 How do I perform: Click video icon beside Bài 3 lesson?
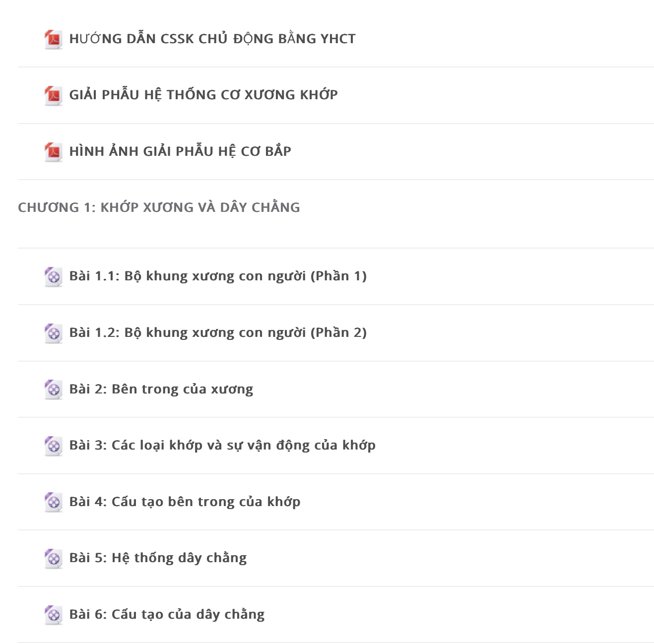click(53, 446)
